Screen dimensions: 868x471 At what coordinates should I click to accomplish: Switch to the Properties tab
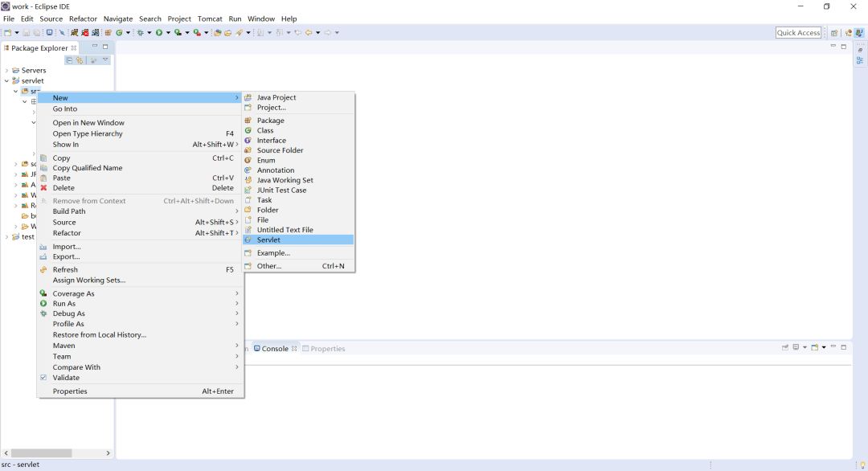(x=324, y=349)
